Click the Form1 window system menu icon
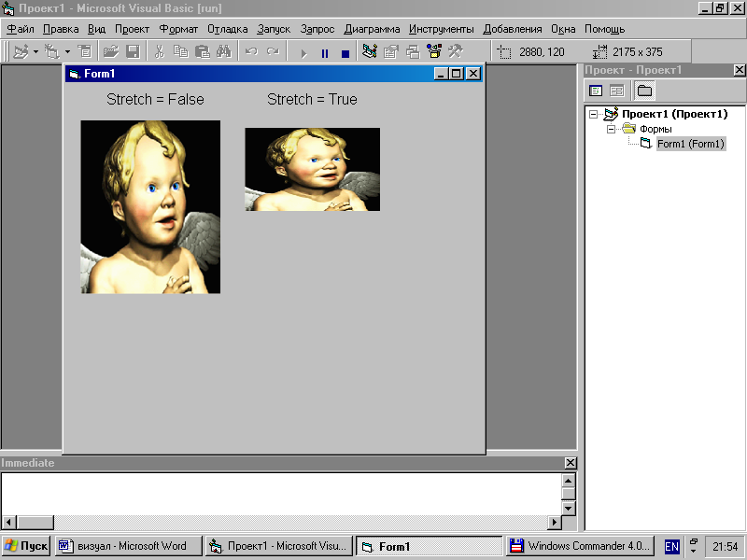Screen dimensions: 747x560 (x=74, y=74)
